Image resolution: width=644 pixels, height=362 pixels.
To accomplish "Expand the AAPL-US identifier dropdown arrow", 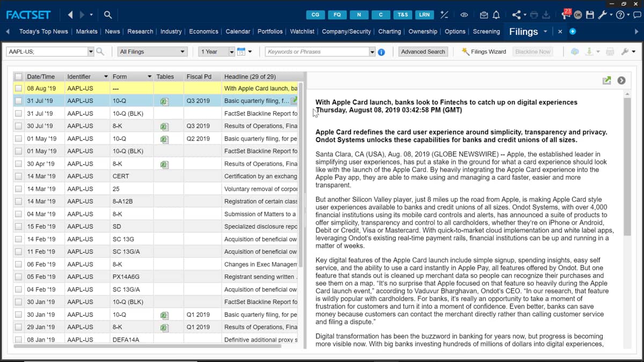I will pyautogui.click(x=91, y=51).
